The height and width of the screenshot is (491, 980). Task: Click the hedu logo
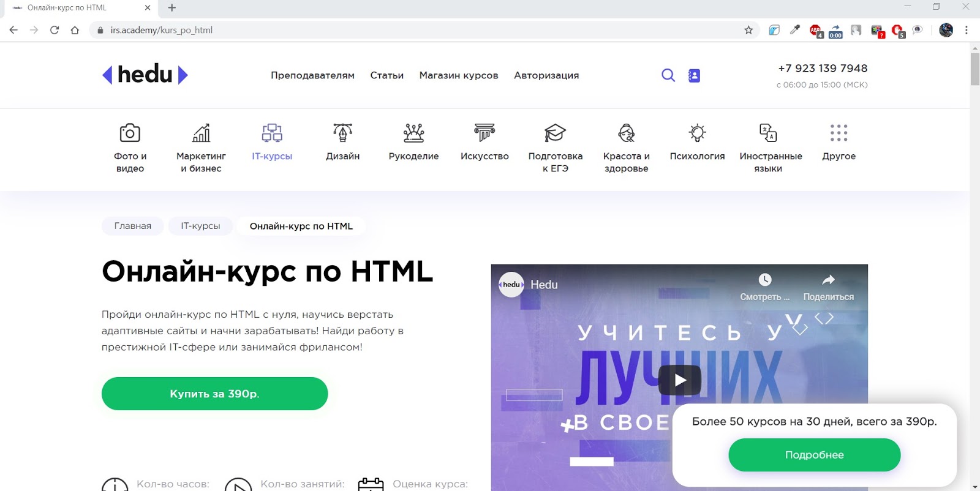tap(145, 75)
